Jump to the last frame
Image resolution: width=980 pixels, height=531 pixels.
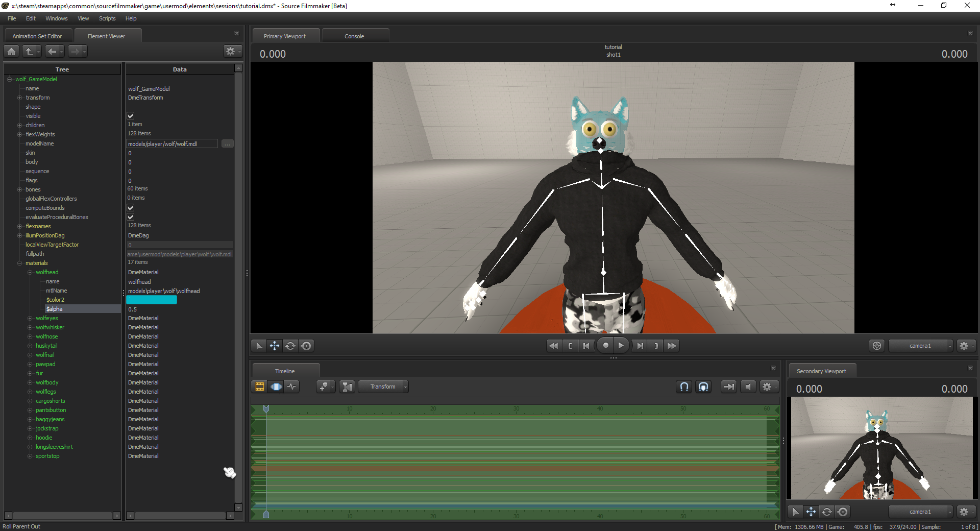point(640,346)
